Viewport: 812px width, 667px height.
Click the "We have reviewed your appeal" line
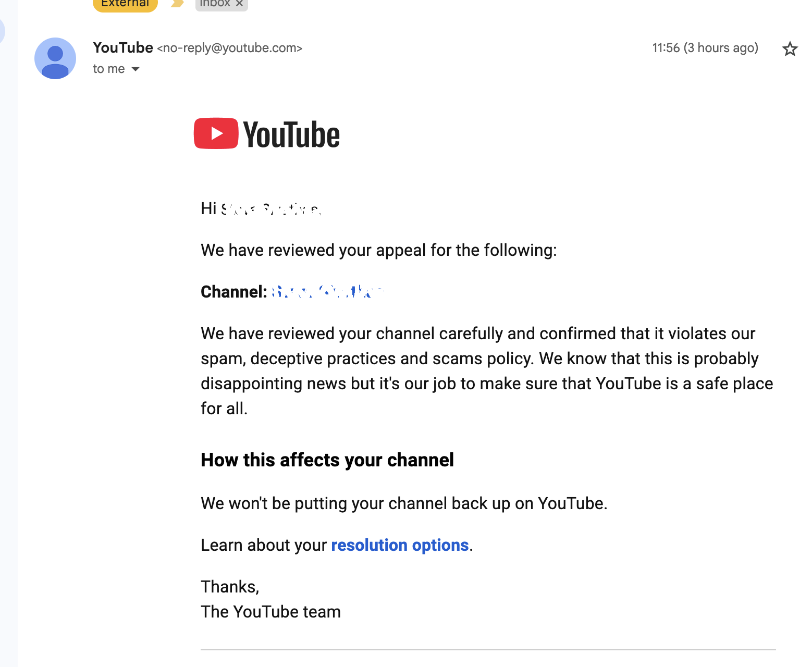pos(379,250)
